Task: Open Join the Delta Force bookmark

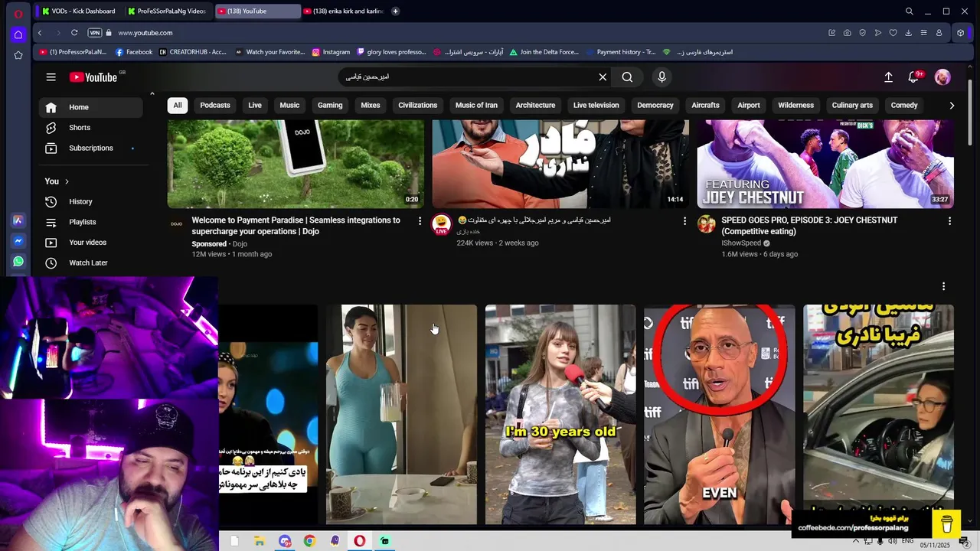Action: 544,52
